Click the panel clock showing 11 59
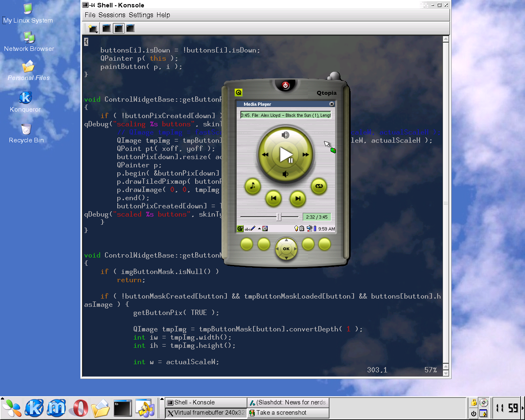Viewport: 525px width, 420px height. pos(507,408)
